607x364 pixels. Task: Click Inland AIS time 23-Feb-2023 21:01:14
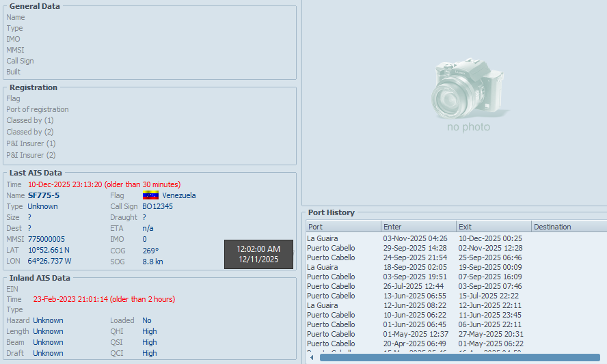tap(70, 299)
